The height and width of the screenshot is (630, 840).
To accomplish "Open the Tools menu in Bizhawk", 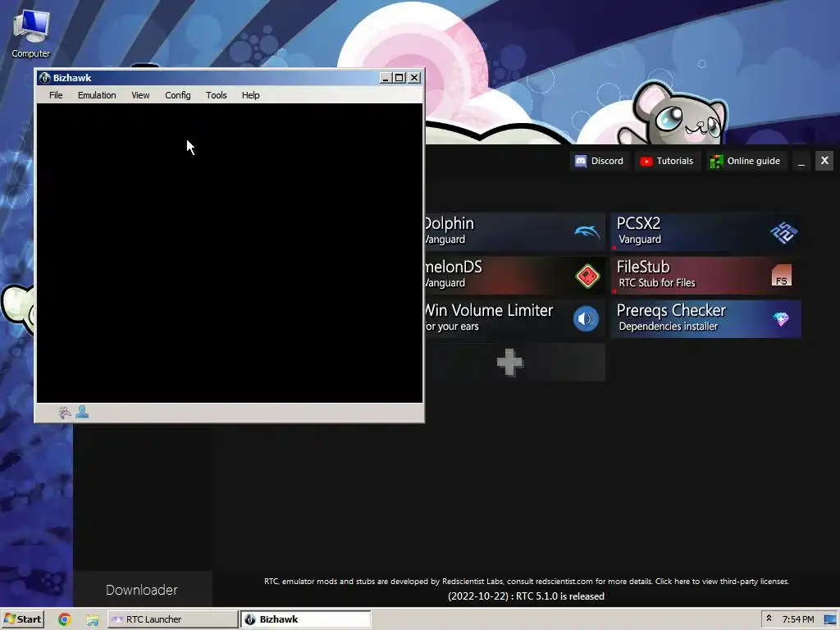I will [216, 95].
